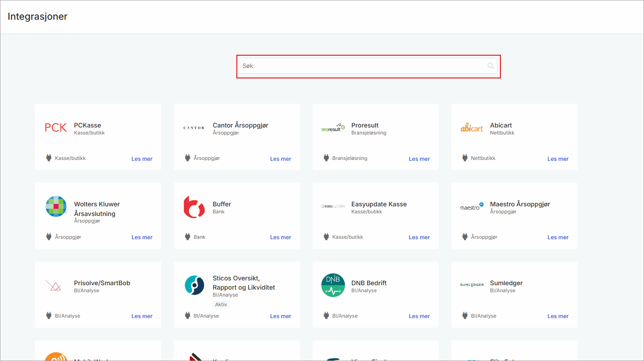Click the plug icon on PCKasse card
Image resolution: width=644 pixels, height=361 pixels.
click(x=49, y=158)
